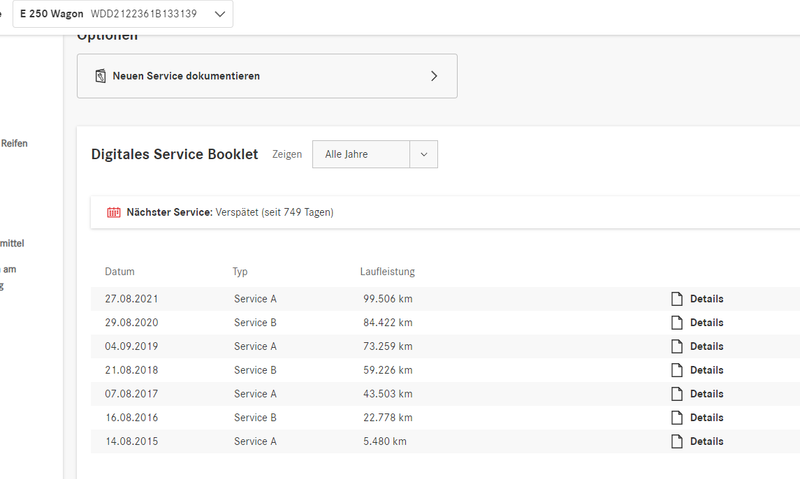Click the Service A type cell for 04.09.2019
Viewport: 800px width, 479px height.
point(255,346)
